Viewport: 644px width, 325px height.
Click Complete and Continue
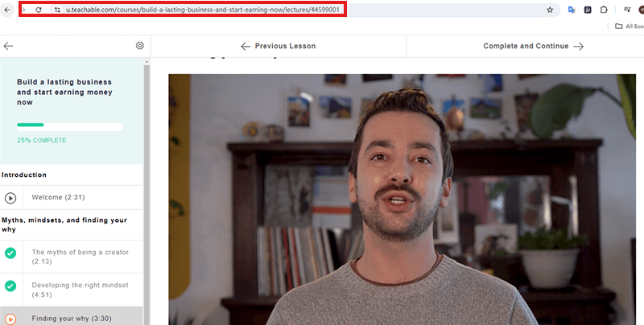coord(533,46)
